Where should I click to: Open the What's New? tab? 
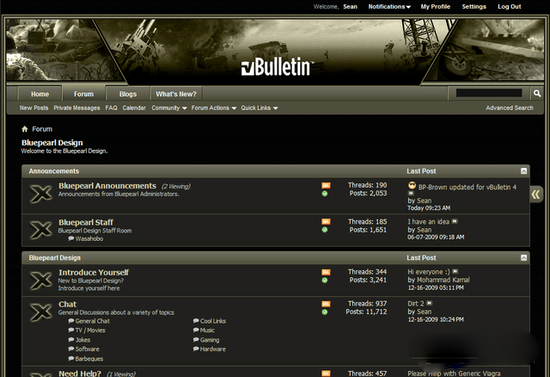tap(176, 94)
